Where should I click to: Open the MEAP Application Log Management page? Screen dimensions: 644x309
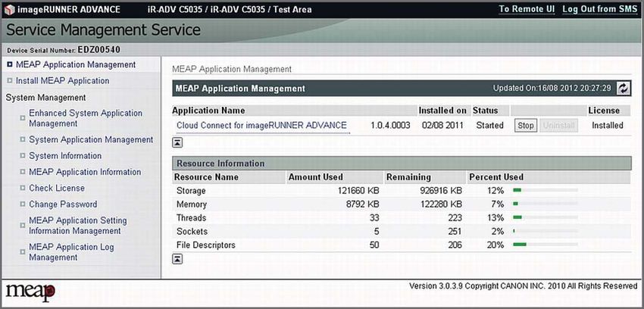71,252
